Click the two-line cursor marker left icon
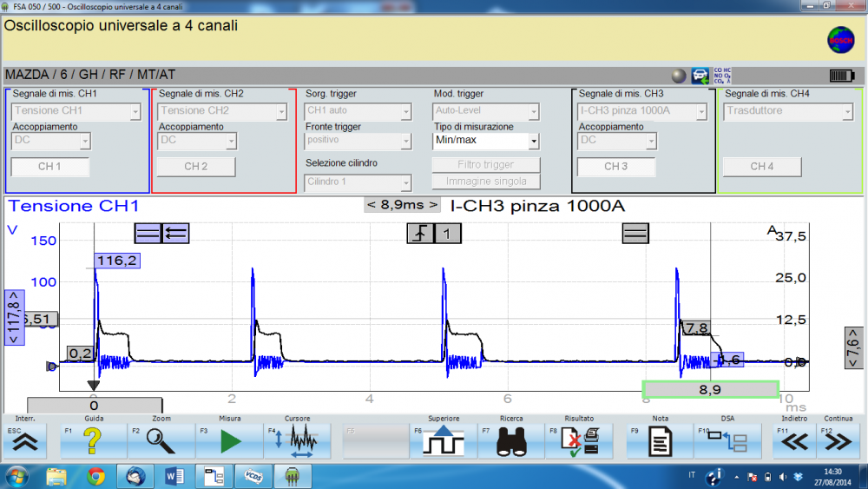868x489 pixels. tap(148, 233)
